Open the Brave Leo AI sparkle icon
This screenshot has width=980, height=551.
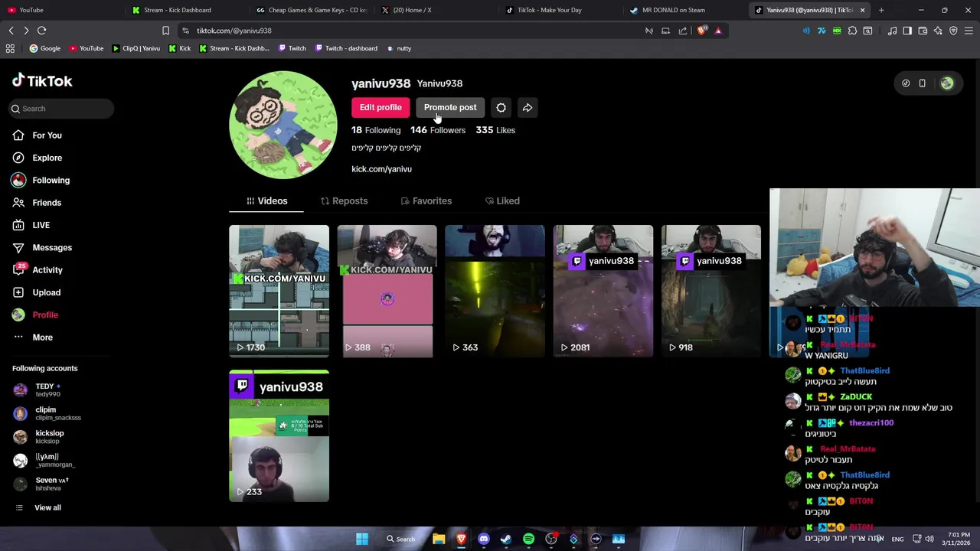pyautogui.click(x=938, y=31)
